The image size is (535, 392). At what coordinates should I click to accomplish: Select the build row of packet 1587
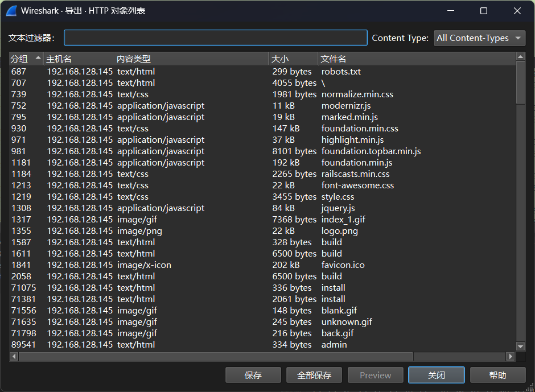click(262, 242)
